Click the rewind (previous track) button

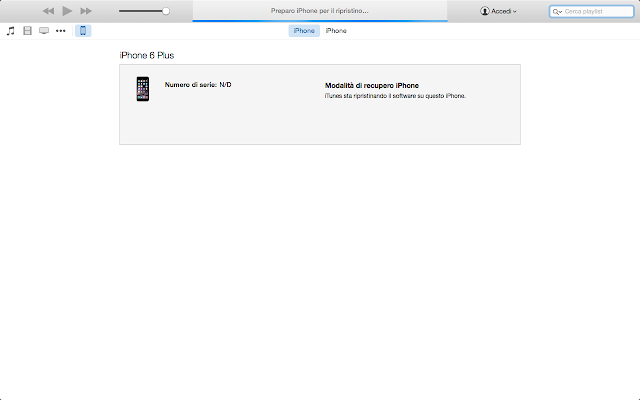coord(48,11)
